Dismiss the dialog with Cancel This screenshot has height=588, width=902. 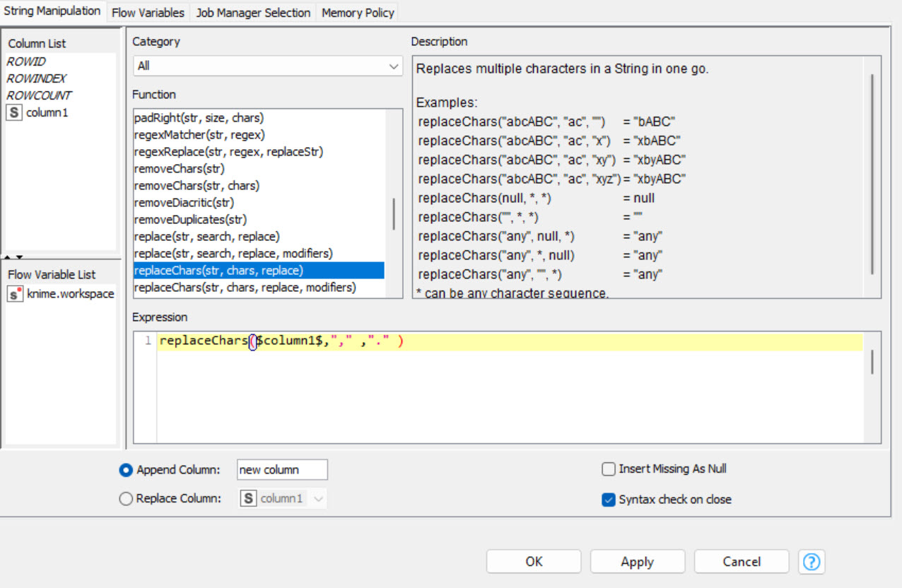(x=741, y=561)
